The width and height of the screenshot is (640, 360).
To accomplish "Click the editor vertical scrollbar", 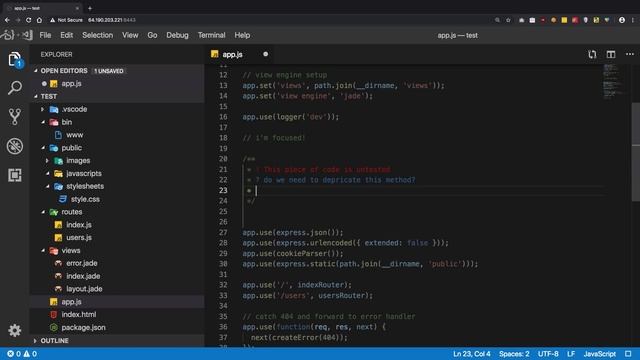I will click(x=636, y=152).
